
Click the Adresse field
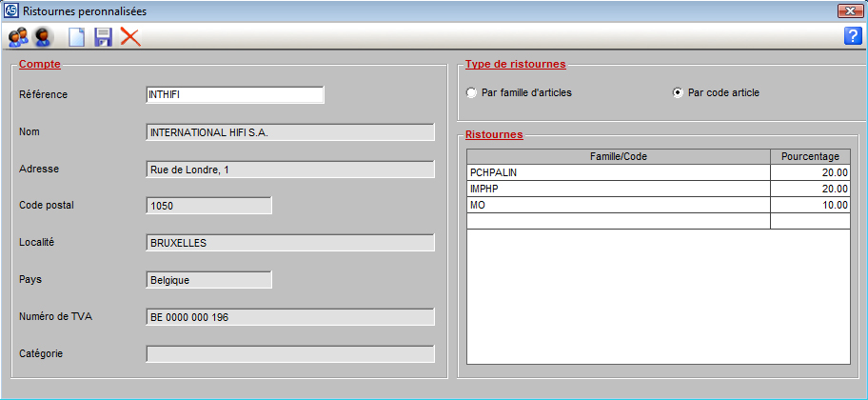pos(289,169)
